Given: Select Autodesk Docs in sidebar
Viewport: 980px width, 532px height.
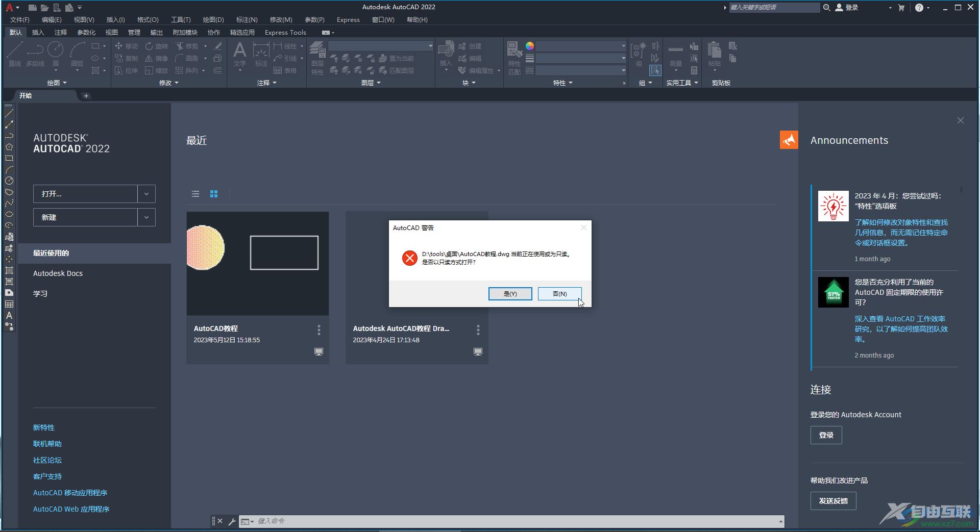Looking at the screenshot, I should tap(58, 273).
